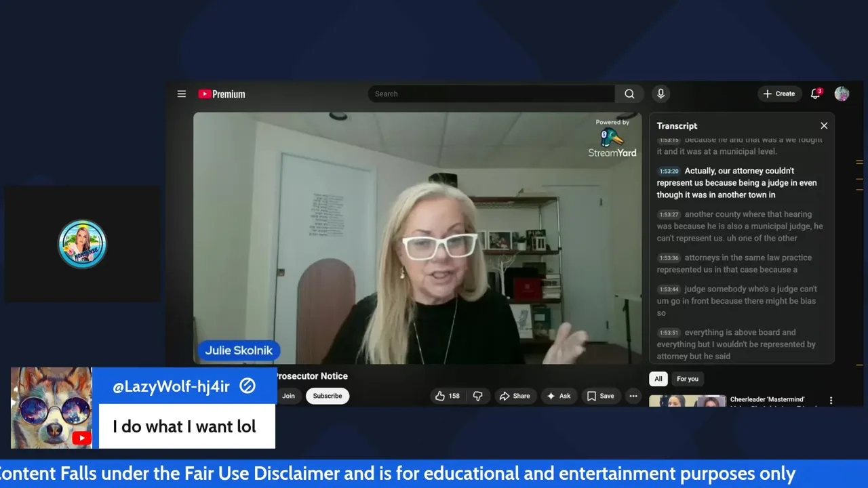Click the Join membership button

[x=289, y=396]
